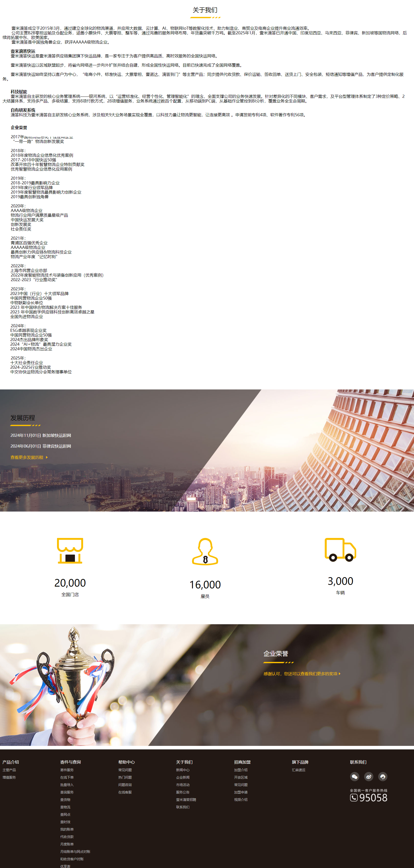Click 壹米滴答招聘 footer link

(x=186, y=800)
